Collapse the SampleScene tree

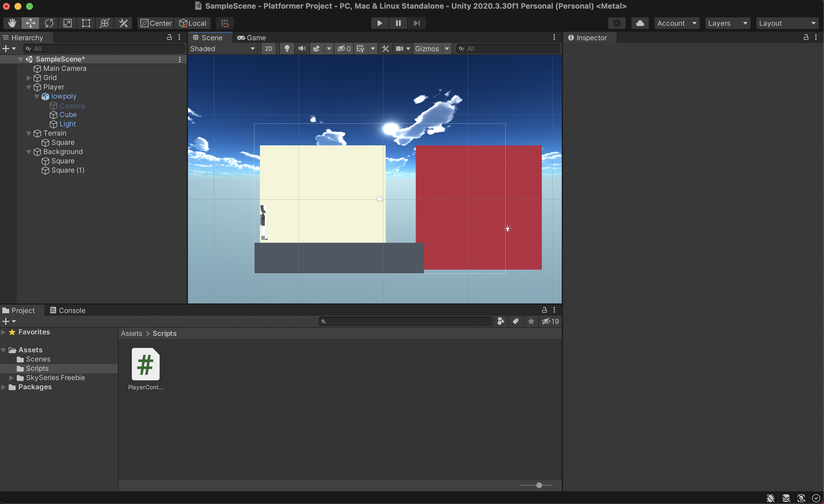click(x=21, y=60)
